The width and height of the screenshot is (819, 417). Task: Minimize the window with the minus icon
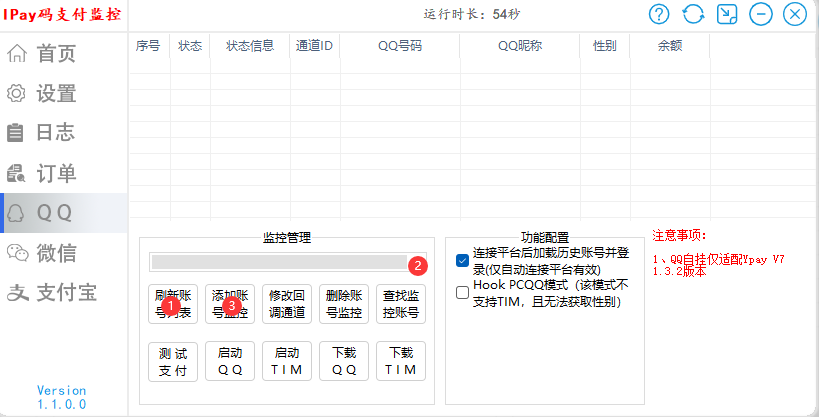coord(761,14)
